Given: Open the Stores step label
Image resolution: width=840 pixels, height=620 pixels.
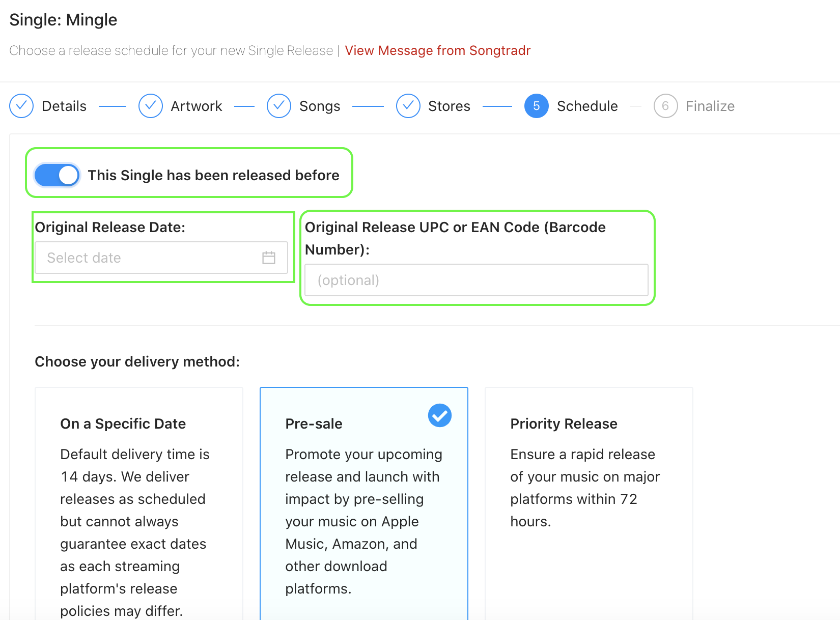Looking at the screenshot, I should 449,106.
